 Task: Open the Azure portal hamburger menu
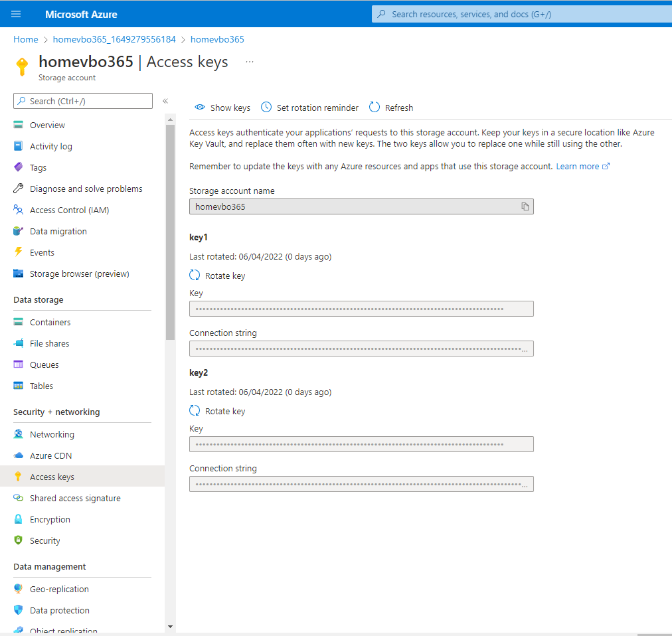pos(16,14)
